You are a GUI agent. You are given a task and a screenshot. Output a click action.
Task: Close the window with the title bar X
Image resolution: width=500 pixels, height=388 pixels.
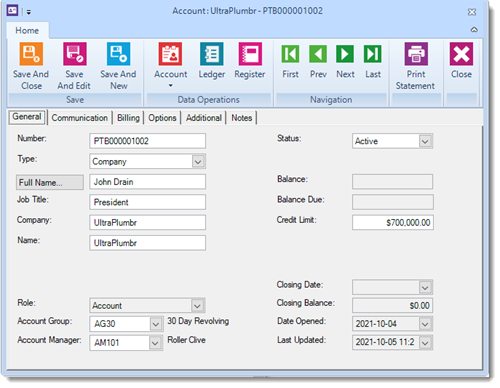point(472,12)
